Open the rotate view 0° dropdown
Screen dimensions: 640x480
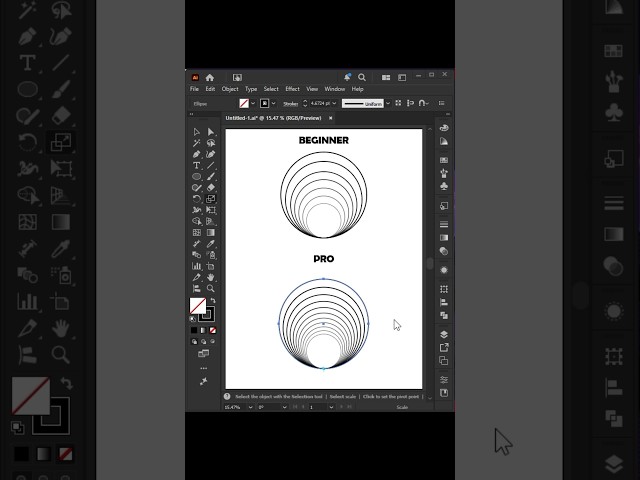click(284, 407)
